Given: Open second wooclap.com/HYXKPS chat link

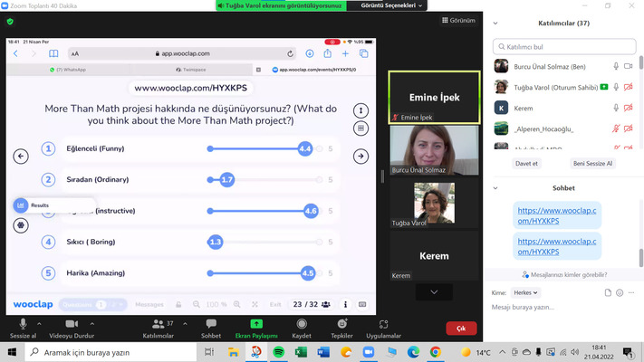Looking at the screenshot, I should tap(557, 246).
